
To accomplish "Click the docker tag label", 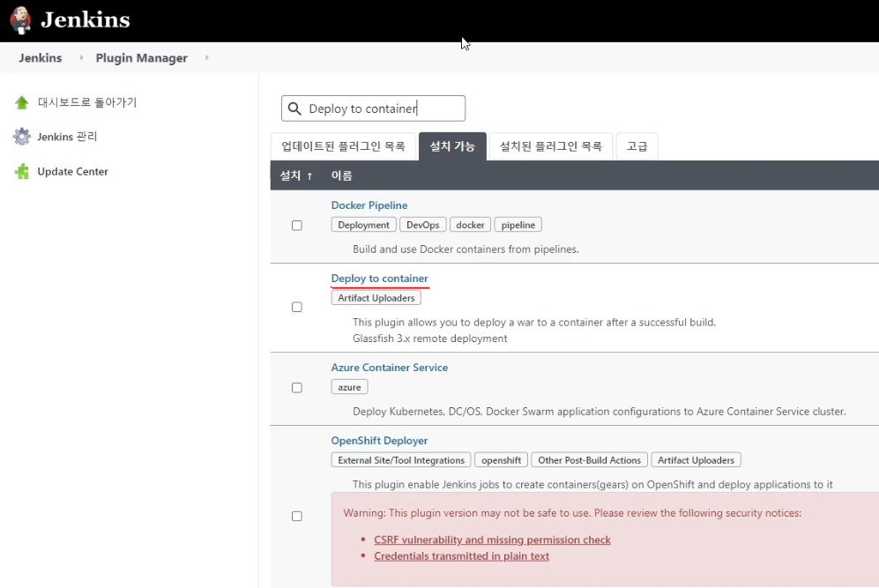I will tap(470, 225).
